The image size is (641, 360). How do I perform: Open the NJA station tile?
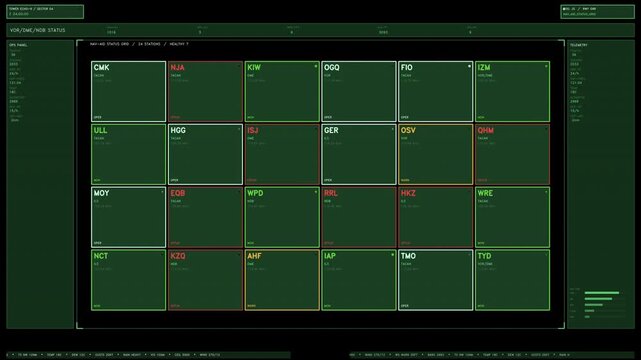click(x=205, y=92)
